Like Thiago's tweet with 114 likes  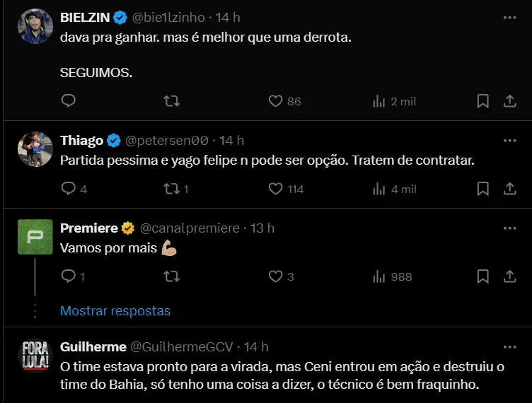(x=276, y=189)
